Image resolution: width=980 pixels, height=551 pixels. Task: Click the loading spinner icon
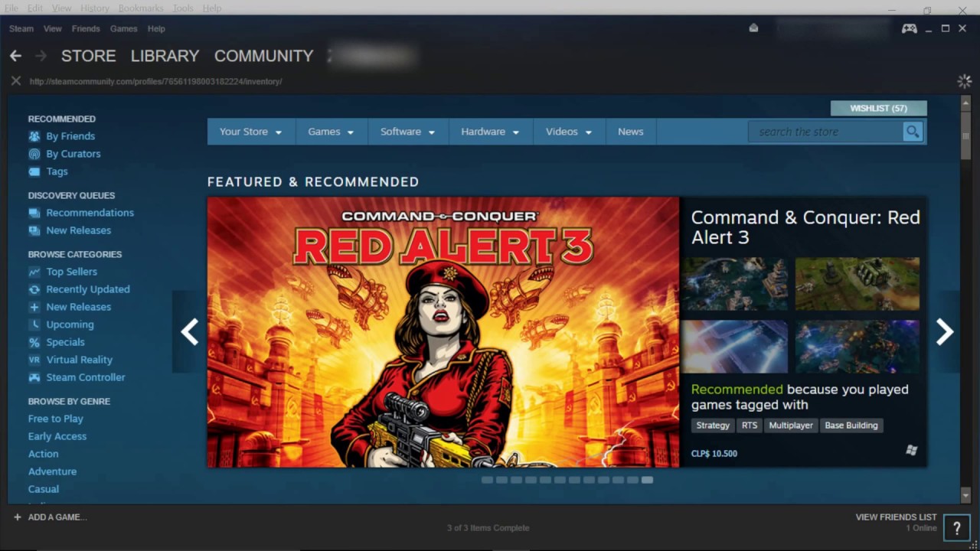pos(964,81)
